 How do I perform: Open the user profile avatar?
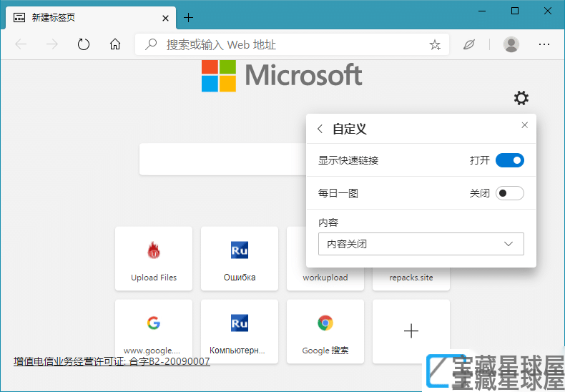[x=511, y=44]
